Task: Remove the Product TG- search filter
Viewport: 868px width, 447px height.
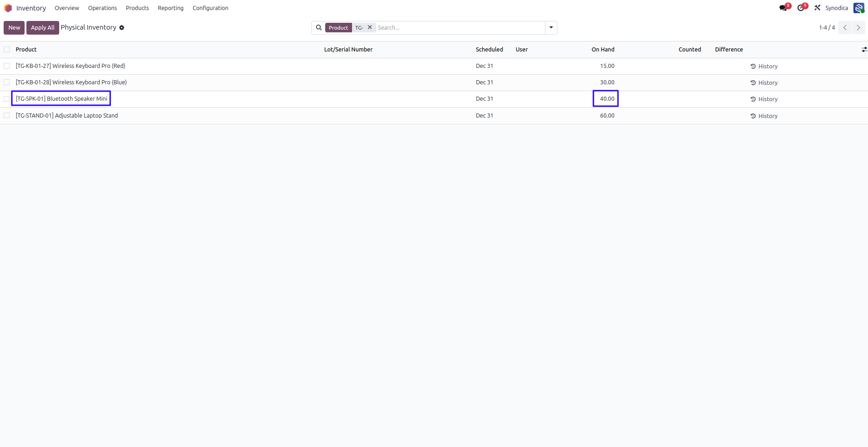Action: point(370,27)
